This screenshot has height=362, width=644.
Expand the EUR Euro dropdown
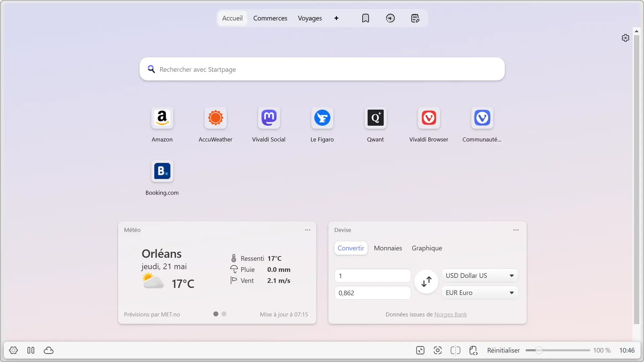(480, 293)
